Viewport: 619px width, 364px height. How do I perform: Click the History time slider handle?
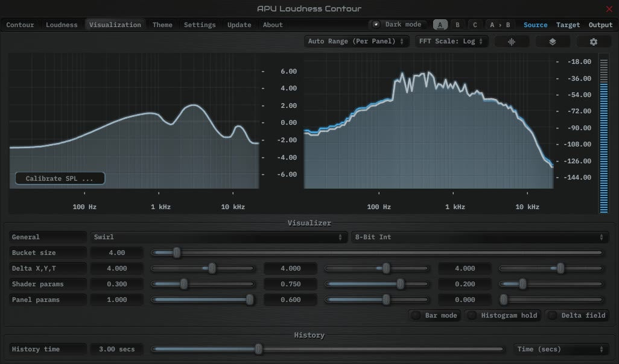pyautogui.click(x=259, y=348)
